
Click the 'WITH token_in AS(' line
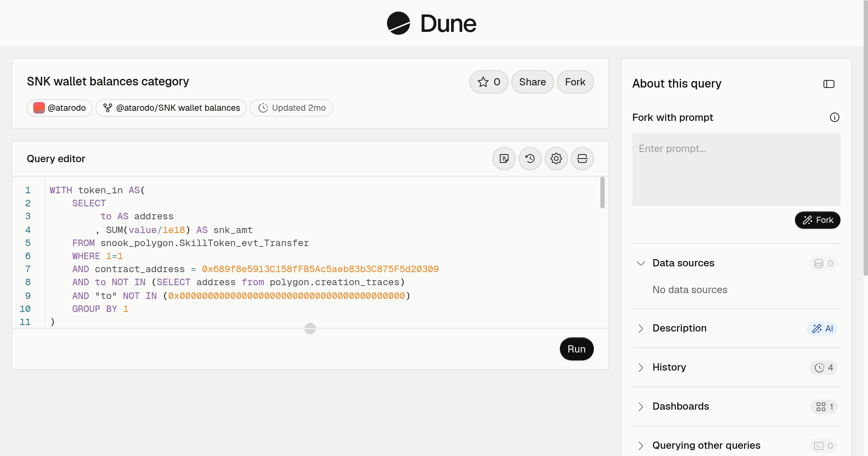(x=97, y=190)
